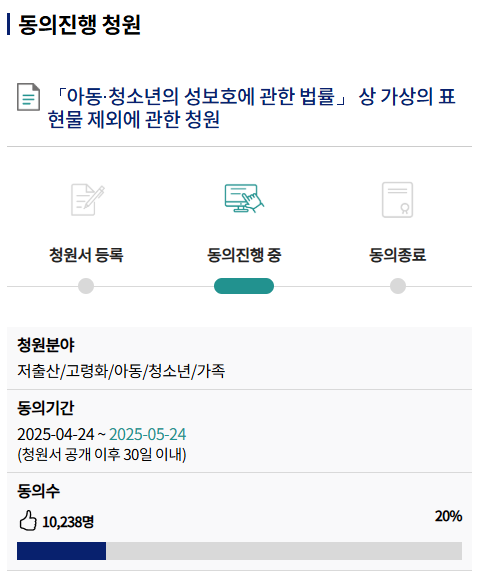Viewport: 477px width, 587px height.
Task: Click the gray unfilled portion of progress bar
Action: click(x=284, y=551)
